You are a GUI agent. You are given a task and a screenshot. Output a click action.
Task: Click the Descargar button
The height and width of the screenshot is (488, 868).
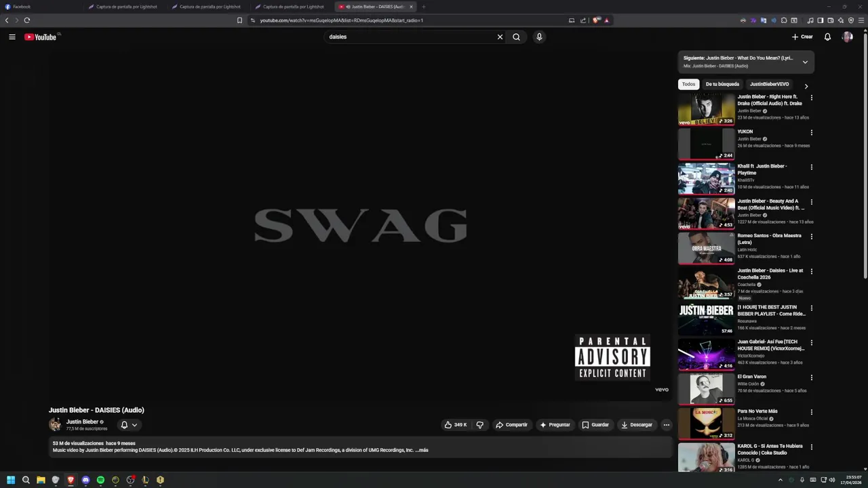(x=637, y=425)
